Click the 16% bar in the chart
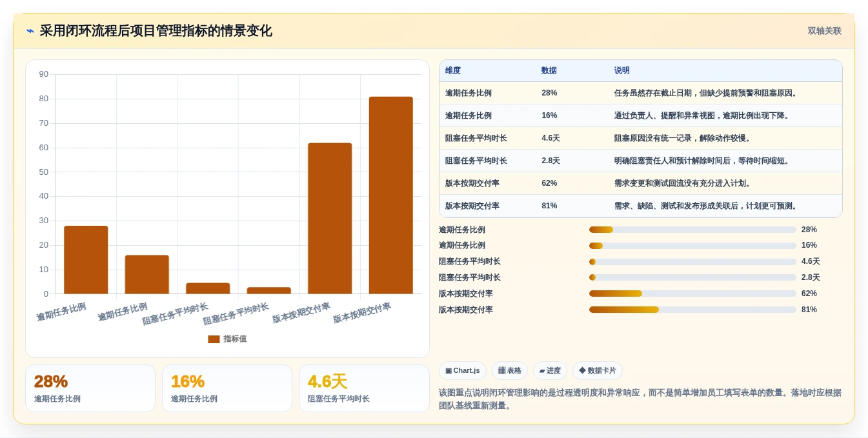Screen dimensions: 868x438 [146, 275]
